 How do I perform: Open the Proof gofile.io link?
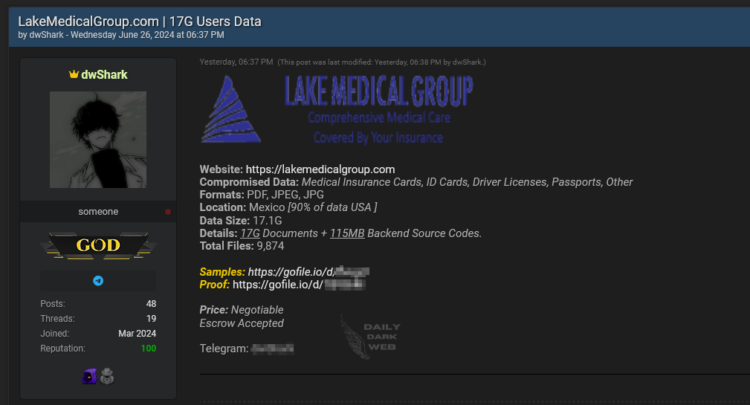(x=298, y=285)
